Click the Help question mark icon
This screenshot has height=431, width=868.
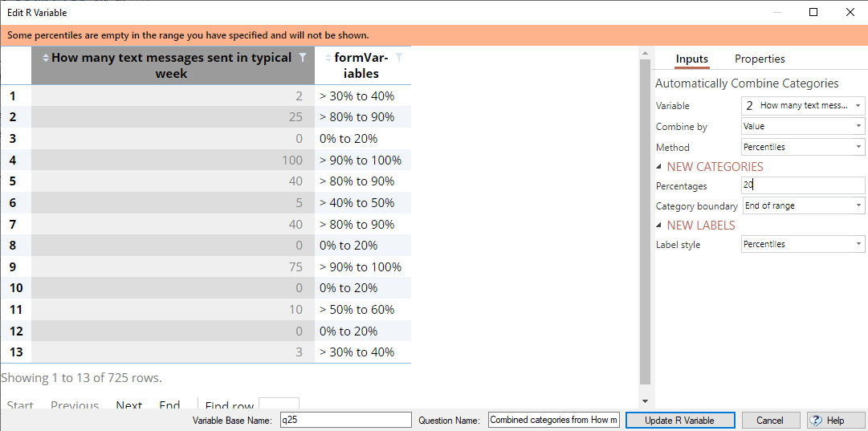[817, 421]
